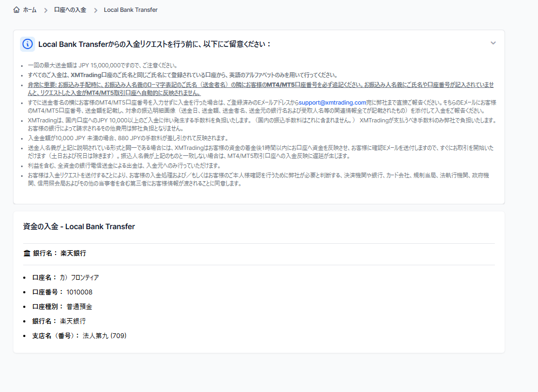Click the blue info icon in the notice panel
The height and width of the screenshot is (392, 538).
[27, 44]
